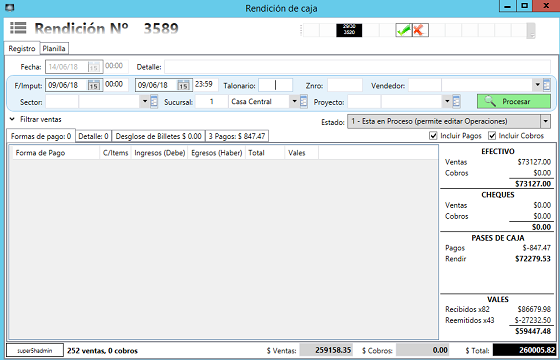Click the Procesar button
This screenshot has width=560, height=360.
[514, 101]
